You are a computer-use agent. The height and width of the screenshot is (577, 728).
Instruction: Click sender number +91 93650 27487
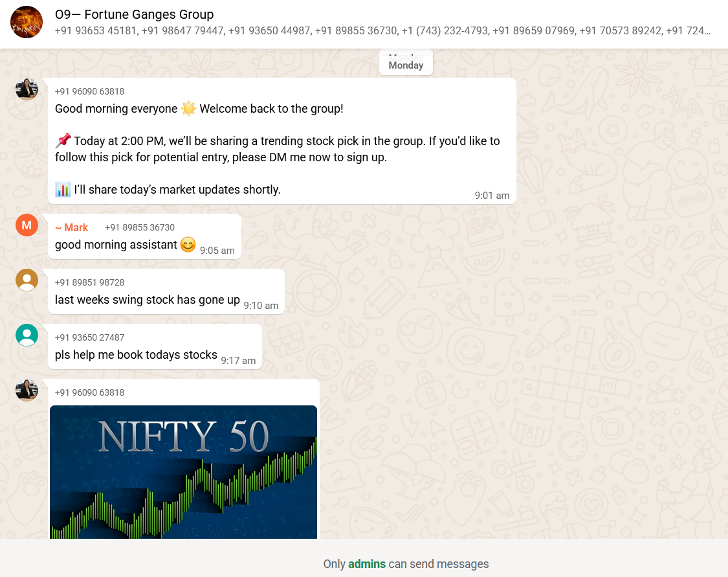point(89,337)
